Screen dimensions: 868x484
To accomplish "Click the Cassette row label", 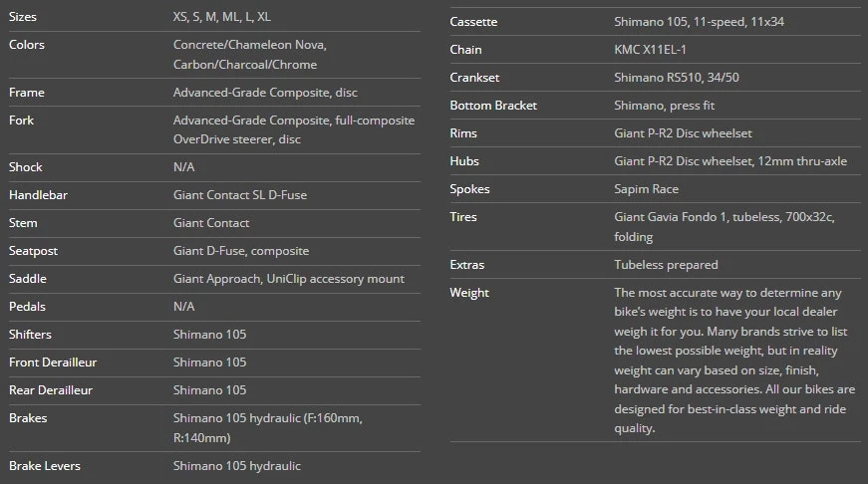I will coord(473,22).
